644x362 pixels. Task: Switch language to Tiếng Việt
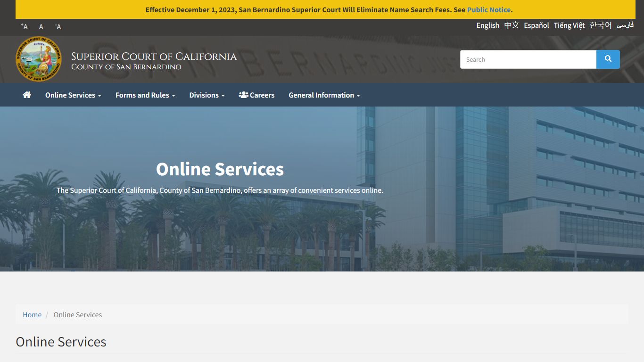569,25
